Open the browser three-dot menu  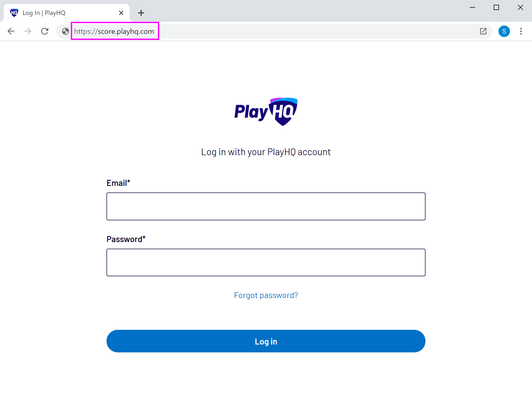click(521, 31)
